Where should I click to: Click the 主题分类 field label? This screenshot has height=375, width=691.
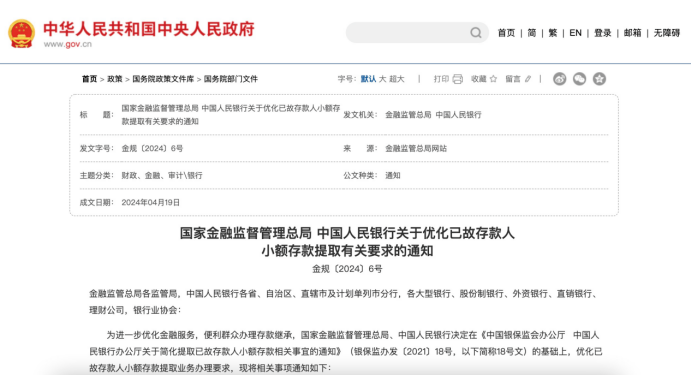pyautogui.click(x=97, y=175)
